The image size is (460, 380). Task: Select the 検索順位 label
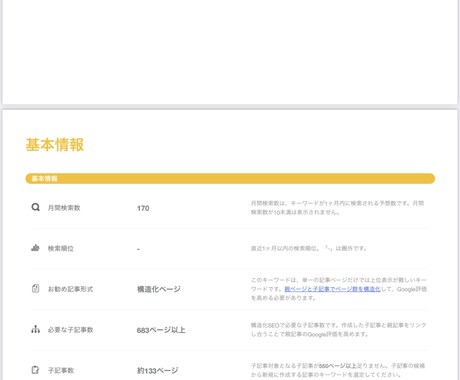coord(61,248)
